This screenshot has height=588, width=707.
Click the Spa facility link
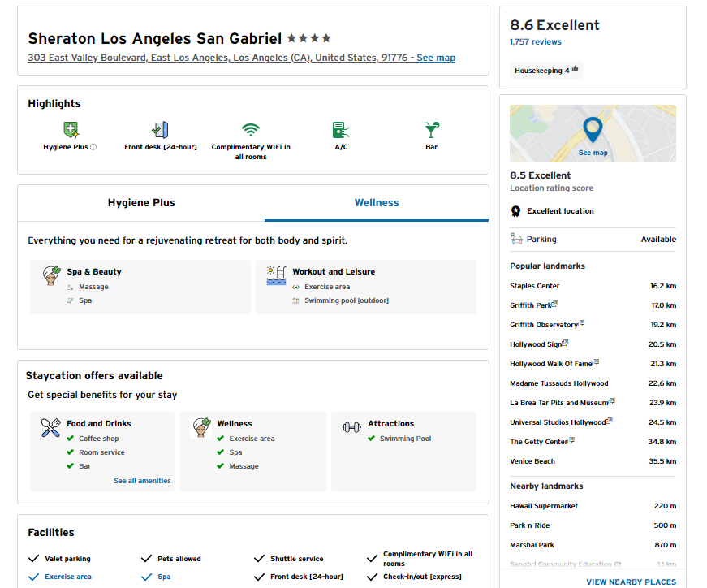(x=164, y=577)
